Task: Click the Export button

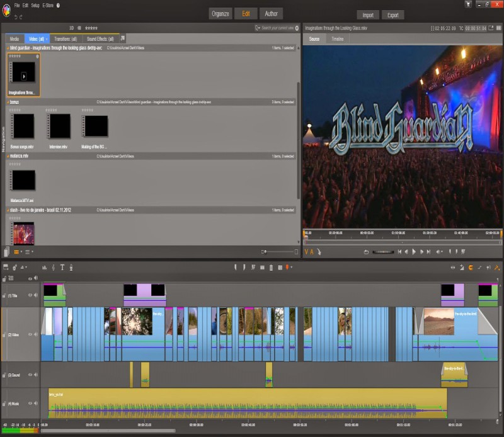Action: (x=392, y=15)
